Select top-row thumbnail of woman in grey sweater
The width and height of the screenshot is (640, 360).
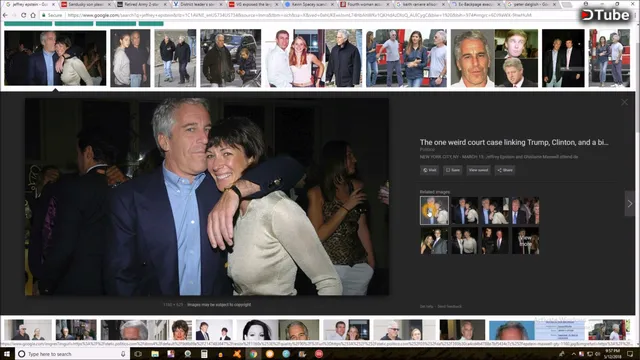coord(130,58)
